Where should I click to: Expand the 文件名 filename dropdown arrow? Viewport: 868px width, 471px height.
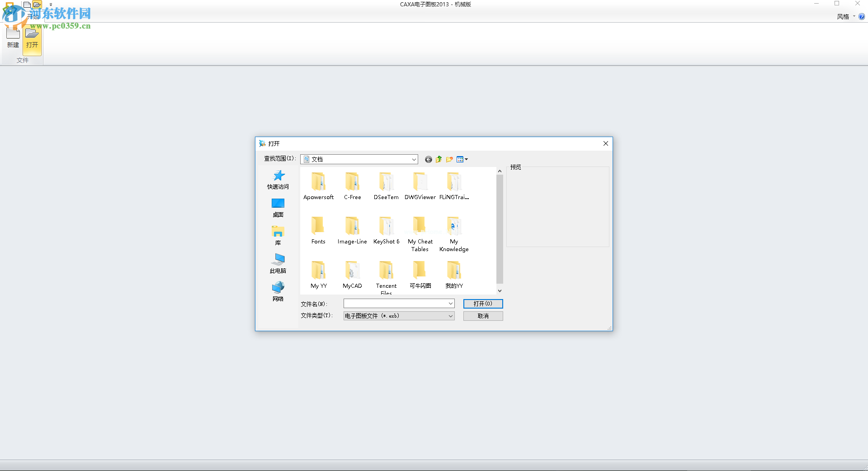(x=451, y=304)
